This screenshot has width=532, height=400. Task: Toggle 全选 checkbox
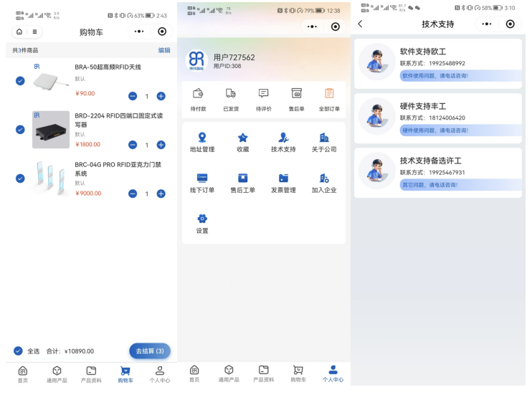point(18,351)
